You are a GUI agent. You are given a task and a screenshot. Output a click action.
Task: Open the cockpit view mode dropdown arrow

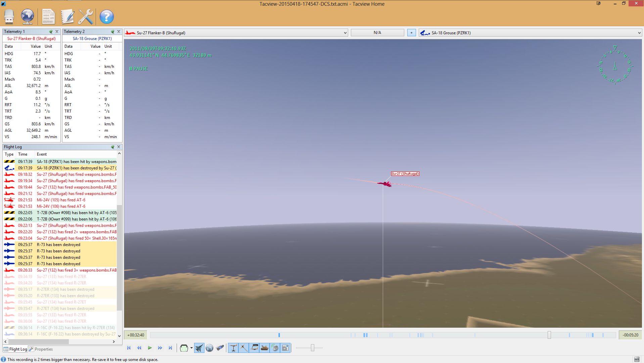point(191,348)
